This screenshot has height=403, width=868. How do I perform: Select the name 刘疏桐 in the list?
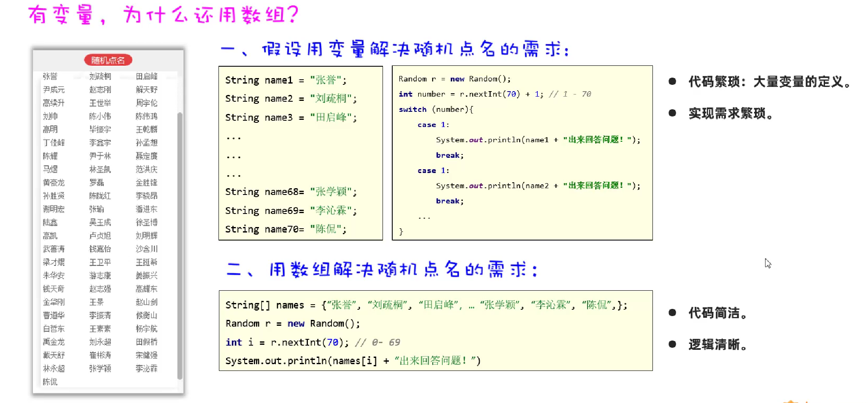[x=99, y=76]
